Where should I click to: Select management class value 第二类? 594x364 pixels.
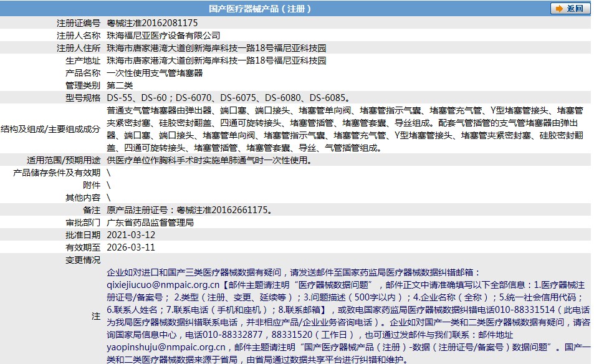(x=120, y=85)
